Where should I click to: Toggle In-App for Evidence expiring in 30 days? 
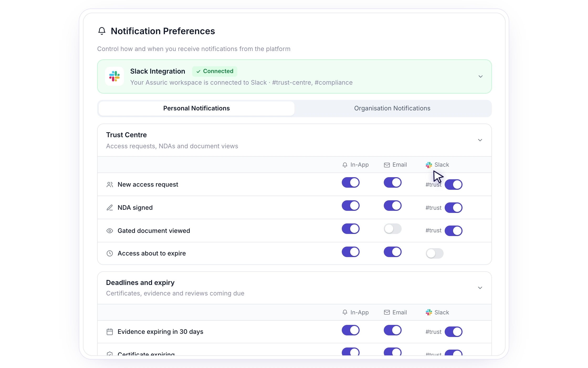coord(351,330)
